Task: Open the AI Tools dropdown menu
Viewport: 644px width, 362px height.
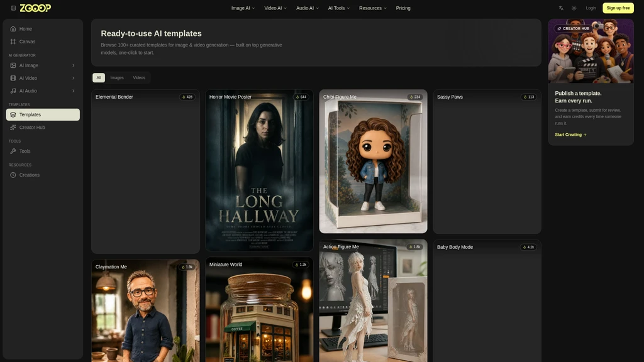Action: (339, 8)
